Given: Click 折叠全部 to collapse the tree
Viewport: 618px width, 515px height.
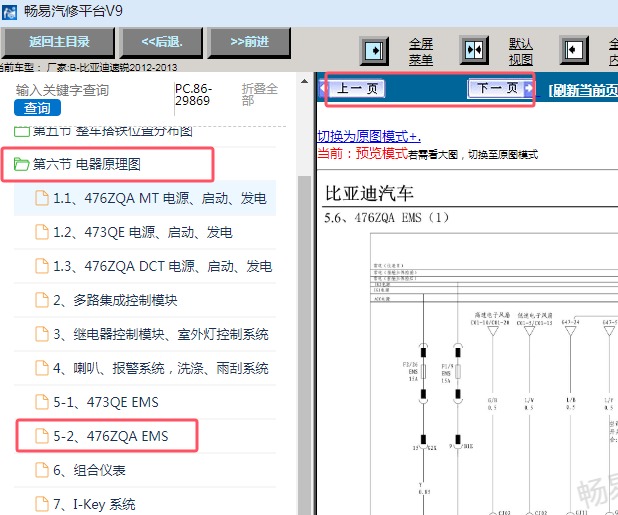Looking at the screenshot, I should (259, 95).
